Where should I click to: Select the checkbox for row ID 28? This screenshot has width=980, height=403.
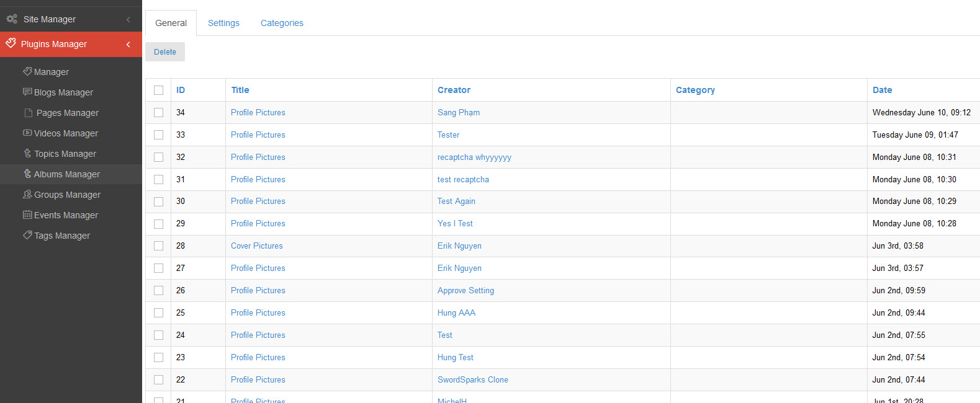coord(159,246)
